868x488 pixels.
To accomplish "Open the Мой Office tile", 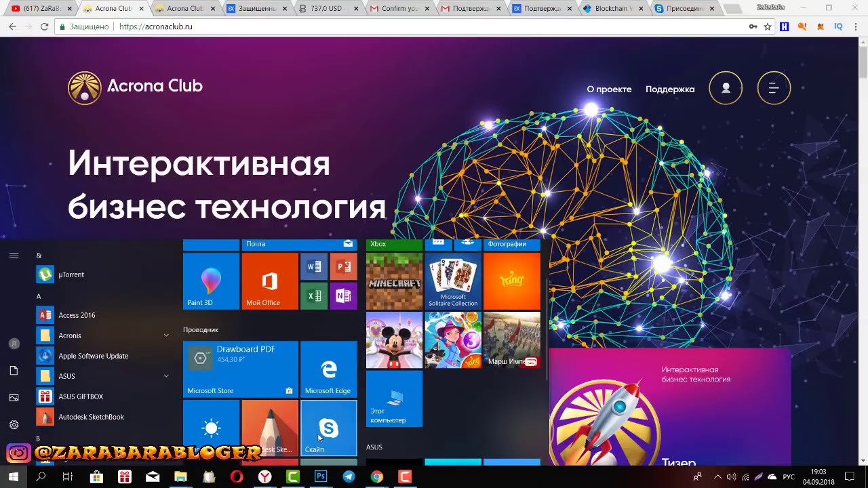I will (270, 281).
